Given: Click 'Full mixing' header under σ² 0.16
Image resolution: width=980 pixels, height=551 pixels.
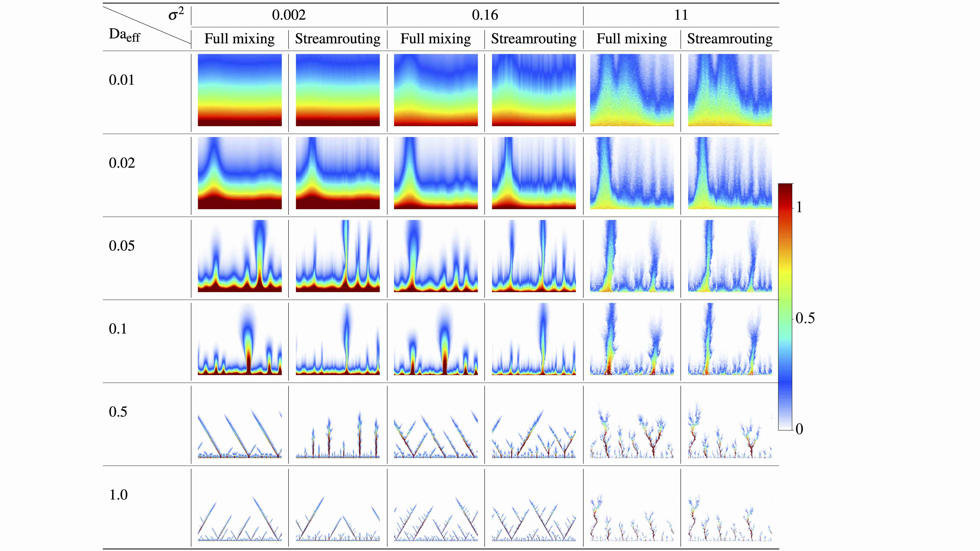Looking at the screenshot, I should tap(436, 39).
